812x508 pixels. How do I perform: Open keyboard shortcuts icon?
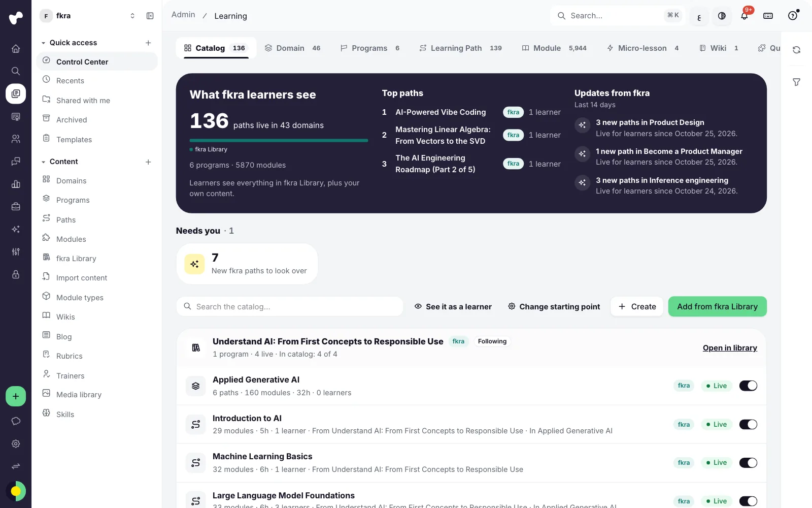coord(768,16)
